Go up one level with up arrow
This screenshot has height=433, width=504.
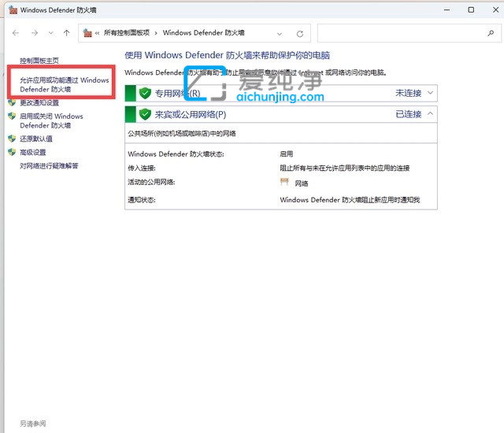coord(66,33)
